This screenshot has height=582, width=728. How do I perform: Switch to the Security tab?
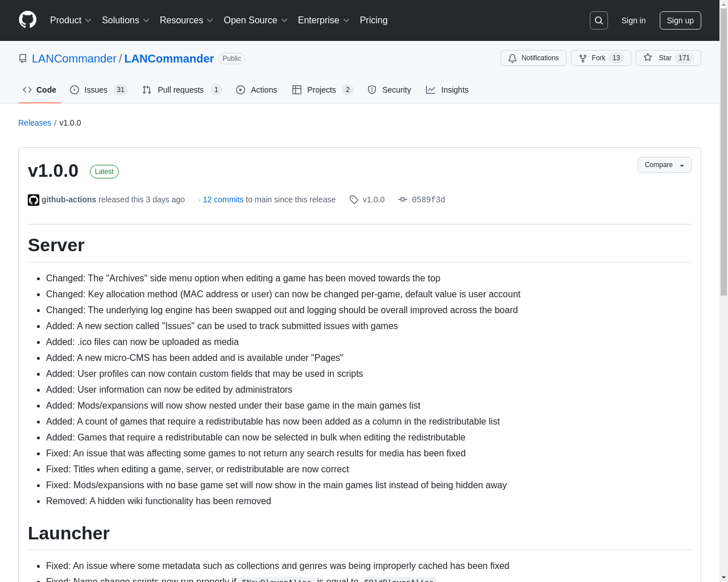click(389, 90)
